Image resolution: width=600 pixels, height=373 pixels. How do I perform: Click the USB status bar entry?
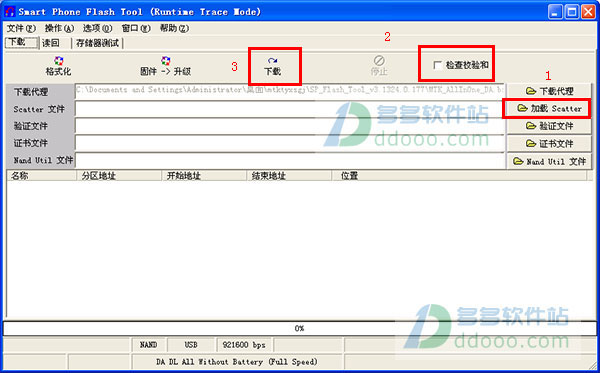(191, 345)
